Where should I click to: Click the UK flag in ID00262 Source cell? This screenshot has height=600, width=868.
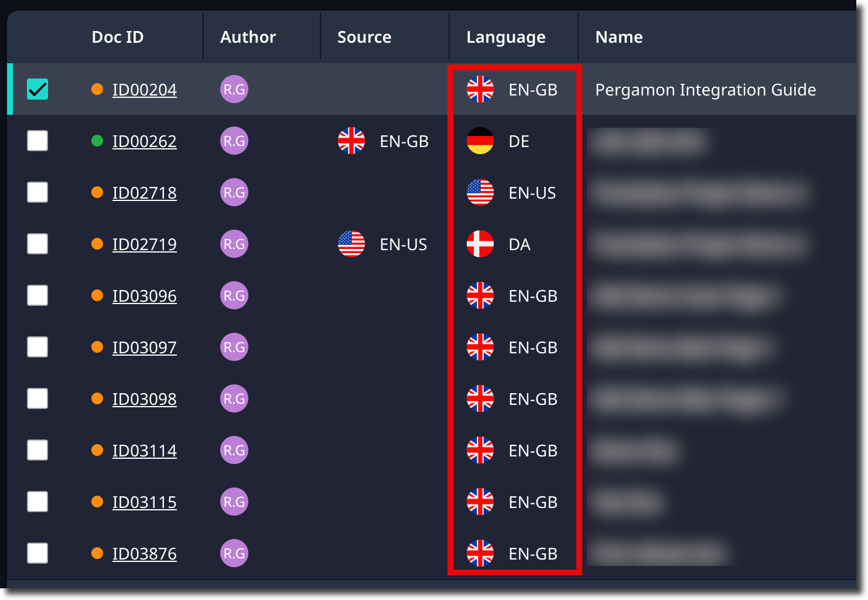[x=351, y=141]
